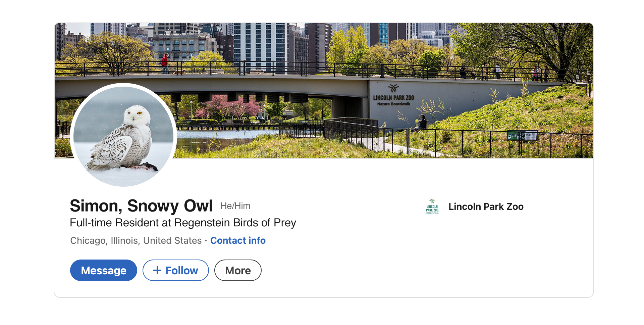Send a message with the Message button
Viewport: 644px width, 325px height.
point(104,270)
